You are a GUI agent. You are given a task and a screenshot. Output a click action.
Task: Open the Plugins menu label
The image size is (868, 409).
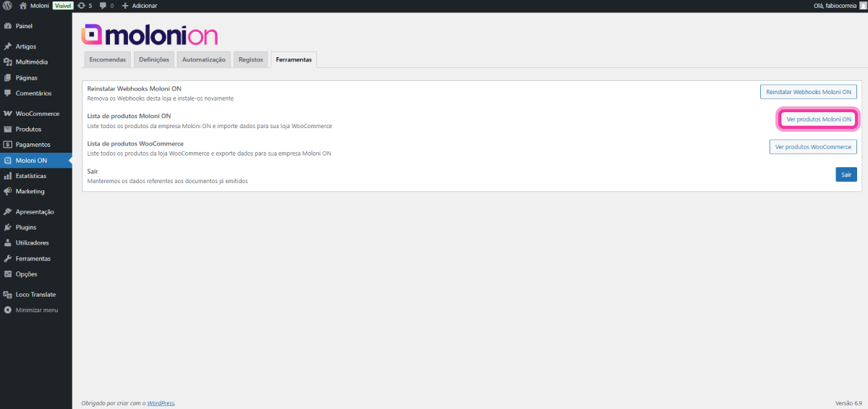[x=26, y=227]
